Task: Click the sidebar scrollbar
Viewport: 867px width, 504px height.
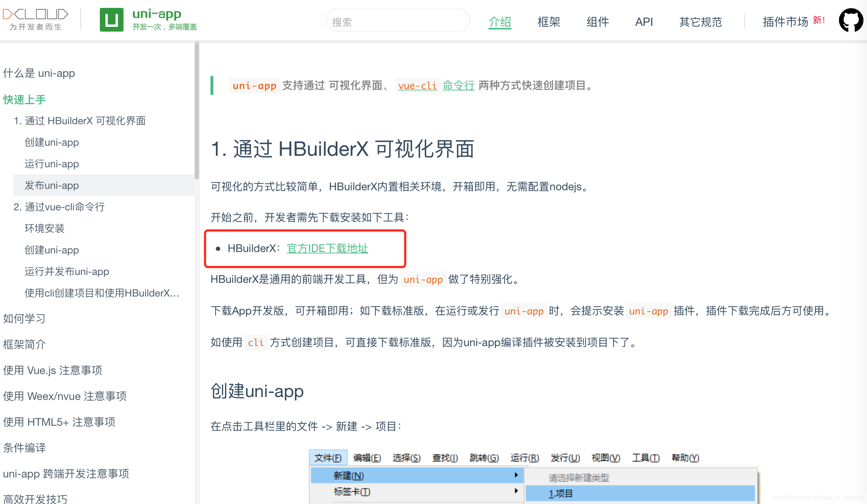Action: click(197, 108)
